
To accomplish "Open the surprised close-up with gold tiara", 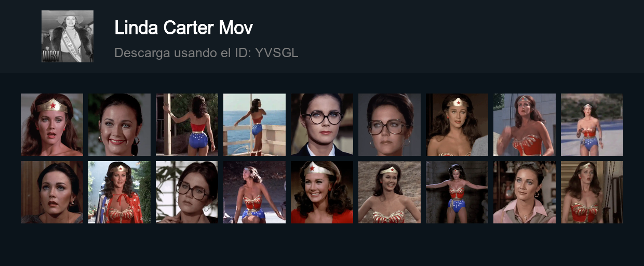I will 52,125.
